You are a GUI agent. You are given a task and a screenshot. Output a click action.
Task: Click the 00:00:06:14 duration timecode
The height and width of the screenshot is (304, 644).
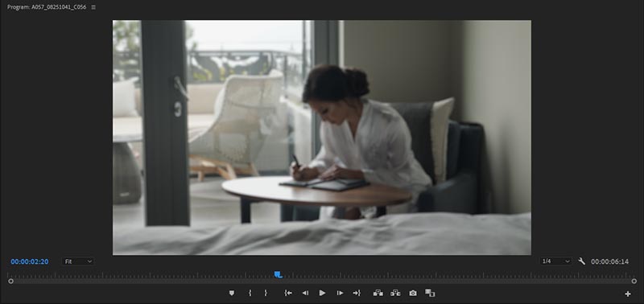(x=609, y=261)
